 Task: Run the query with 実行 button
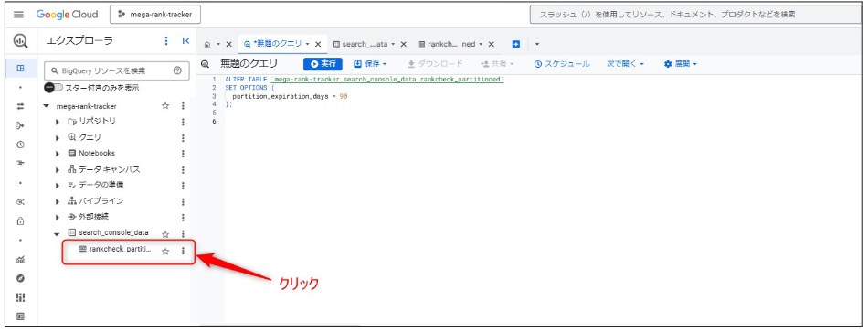(x=323, y=64)
